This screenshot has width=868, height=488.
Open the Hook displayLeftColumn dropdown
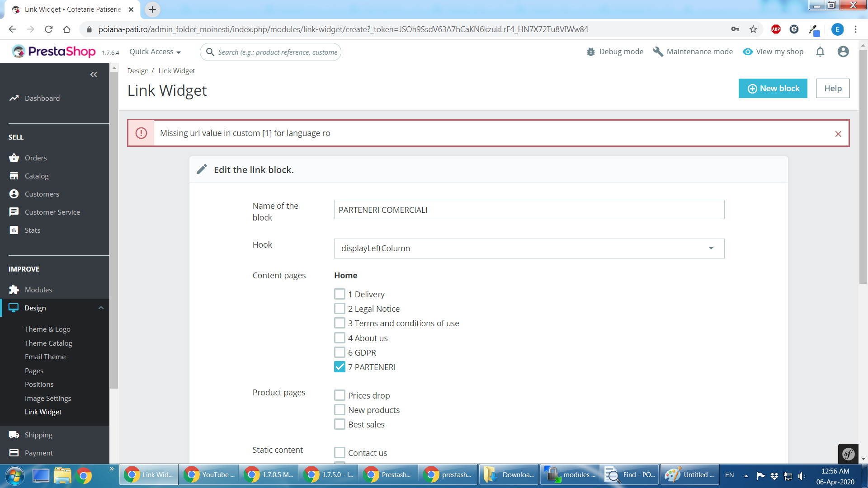[x=529, y=249]
